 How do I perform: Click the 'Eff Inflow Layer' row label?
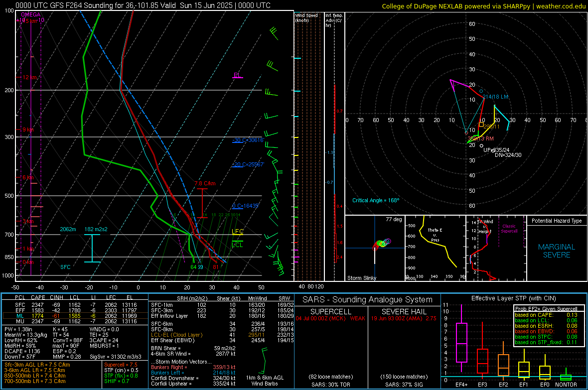169,316
